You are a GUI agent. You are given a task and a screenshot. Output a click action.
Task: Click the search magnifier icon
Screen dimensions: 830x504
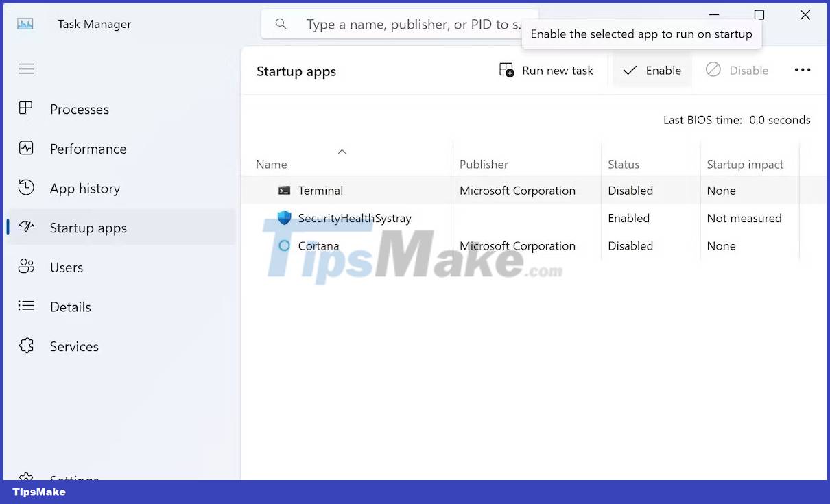pos(281,24)
